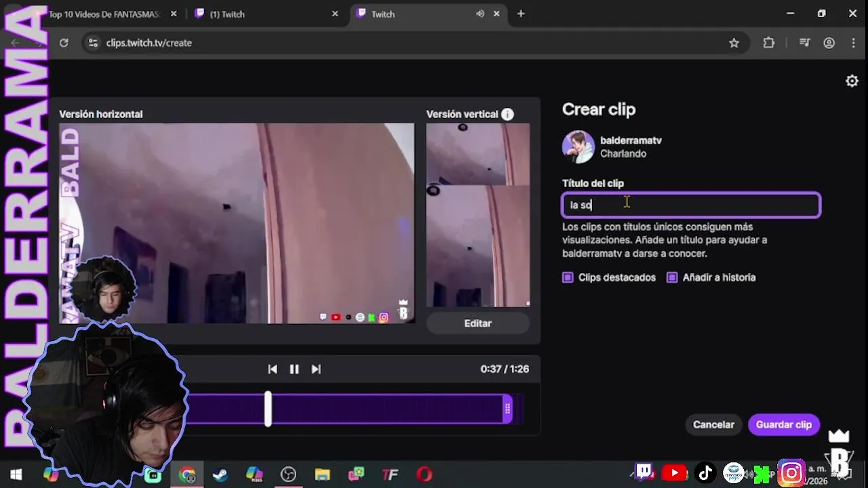
Task: Click the 0:37 / 1:26 time readout
Action: tap(505, 369)
